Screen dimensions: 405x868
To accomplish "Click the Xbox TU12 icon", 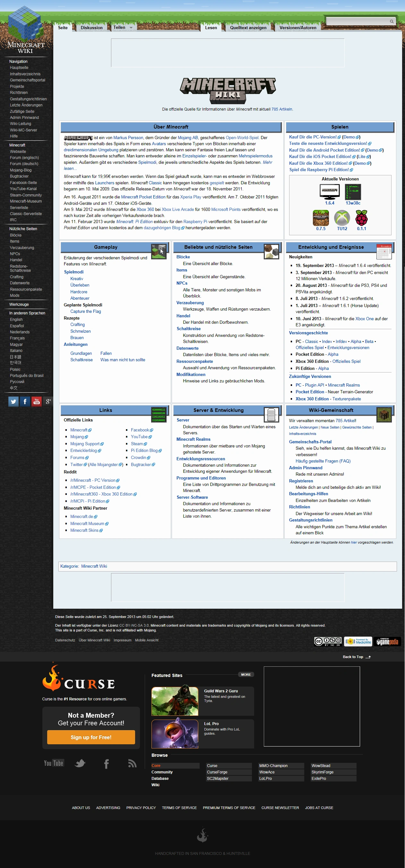I will pos(342,218).
